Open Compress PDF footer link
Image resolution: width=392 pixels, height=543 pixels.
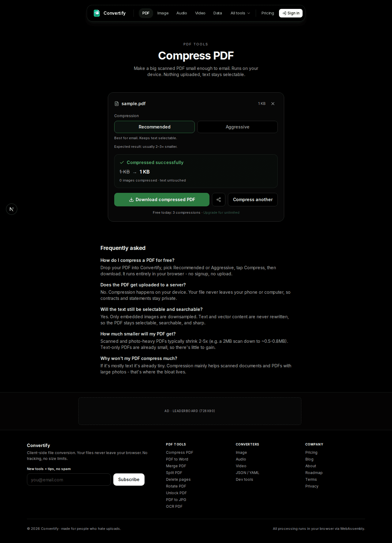(x=179, y=453)
